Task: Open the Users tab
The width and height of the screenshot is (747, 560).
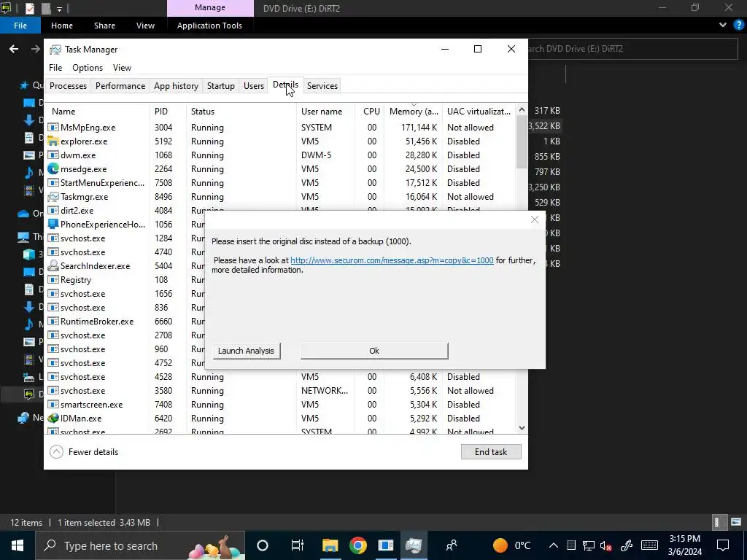Action: 253,86
